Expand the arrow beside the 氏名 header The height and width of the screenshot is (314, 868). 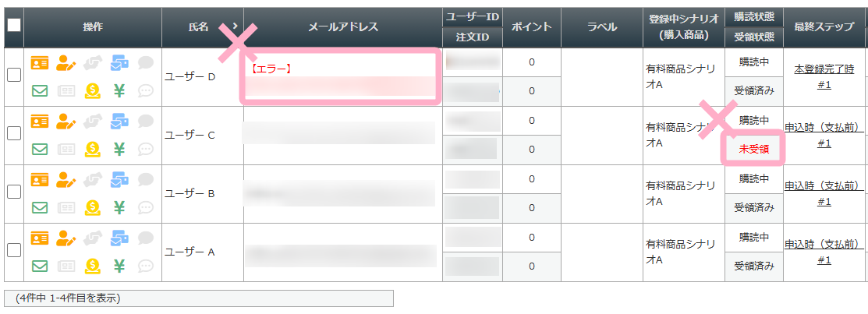coord(235,26)
